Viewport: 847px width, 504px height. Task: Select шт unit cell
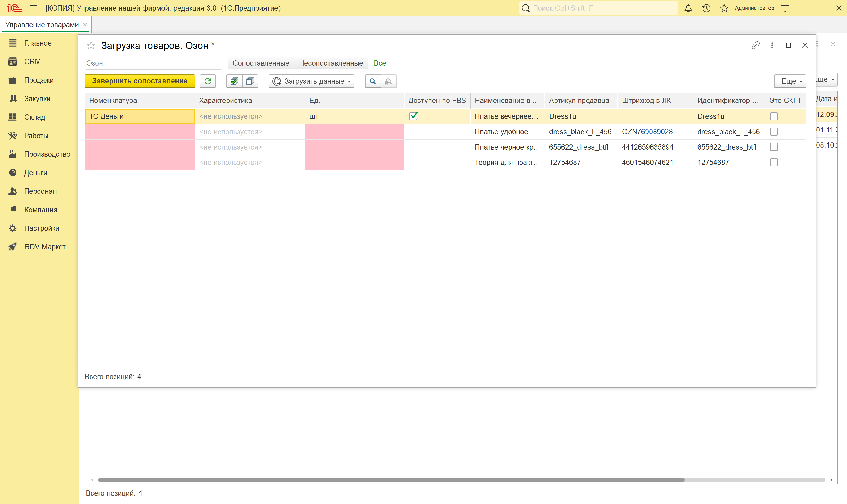[x=355, y=116]
